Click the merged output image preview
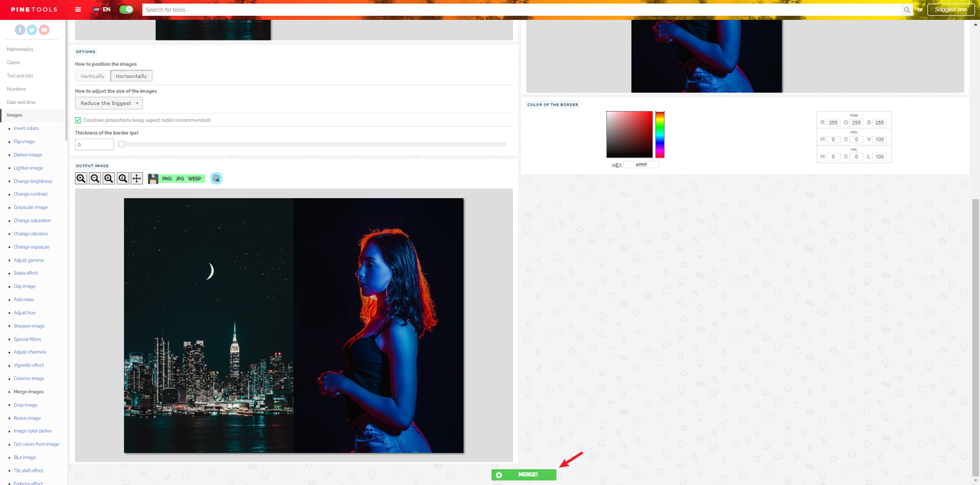The width and height of the screenshot is (980, 485). [x=294, y=325]
